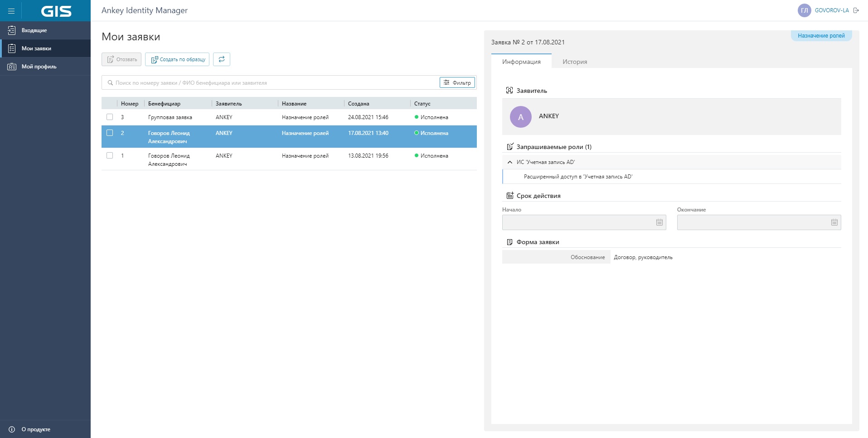Click the Мой профиль sidebar icon
Image resolution: width=868 pixels, height=438 pixels.
pos(12,67)
